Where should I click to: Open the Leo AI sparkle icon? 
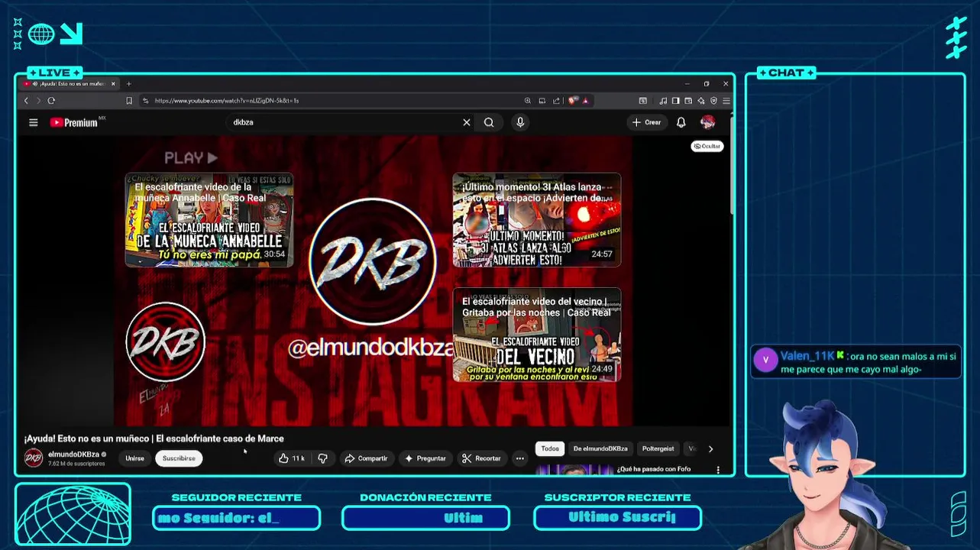(x=701, y=101)
